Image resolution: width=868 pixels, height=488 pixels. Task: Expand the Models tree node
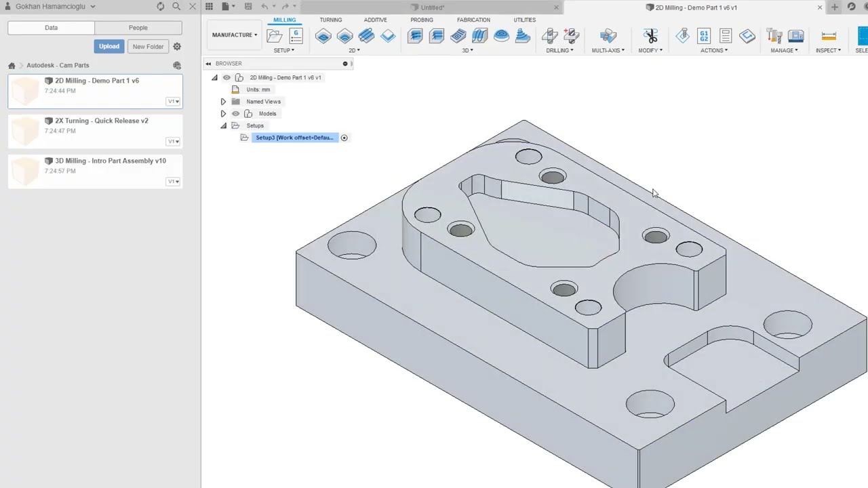(223, 114)
